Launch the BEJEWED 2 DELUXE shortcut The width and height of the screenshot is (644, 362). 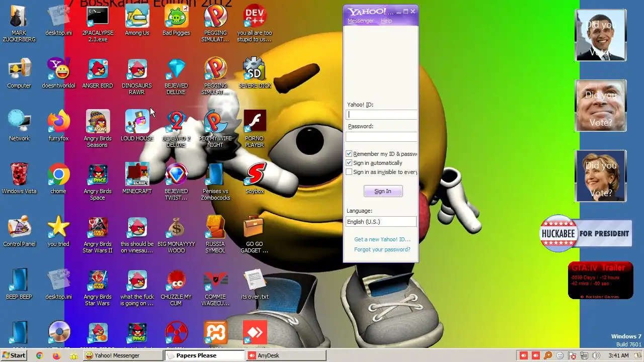176,129
